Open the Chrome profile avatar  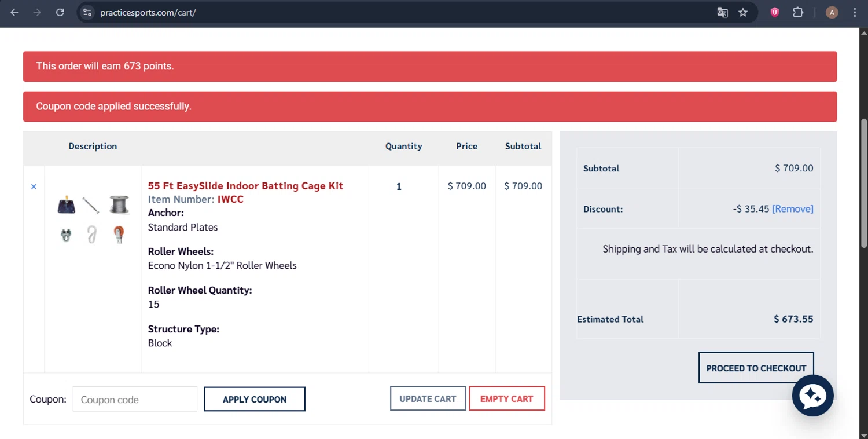coord(832,12)
